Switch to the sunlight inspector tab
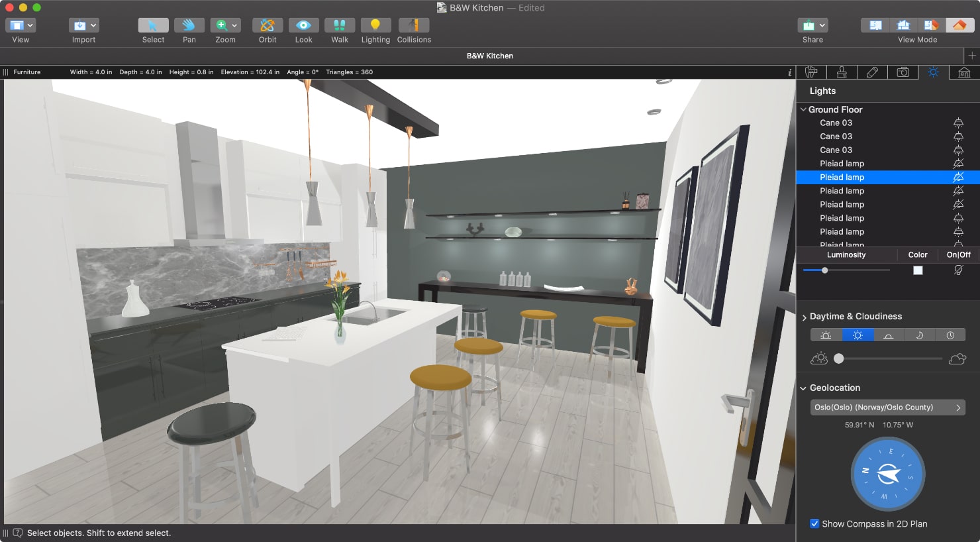 tap(934, 72)
